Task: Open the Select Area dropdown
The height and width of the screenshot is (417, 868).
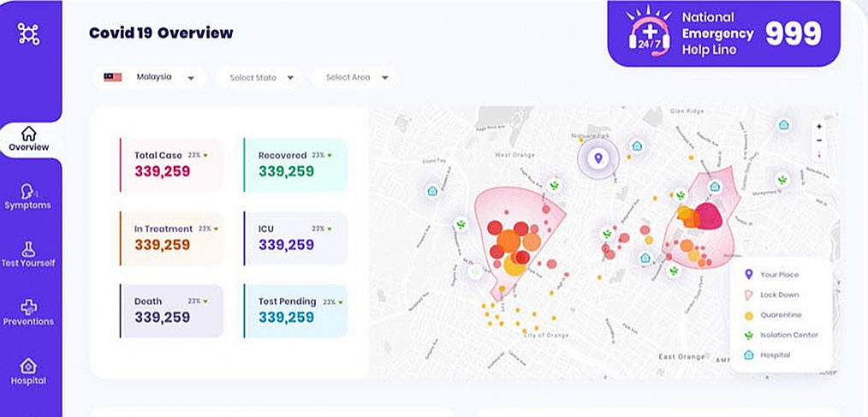Action: click(354, 78)
